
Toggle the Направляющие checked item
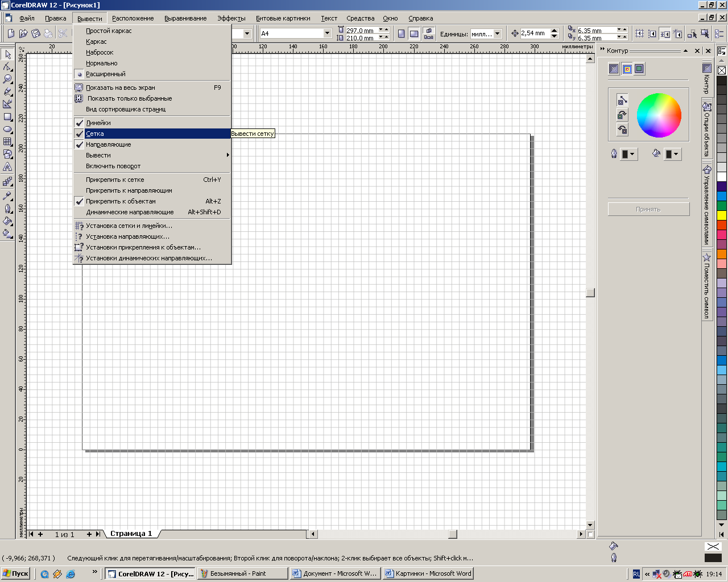tap(152, 144)
